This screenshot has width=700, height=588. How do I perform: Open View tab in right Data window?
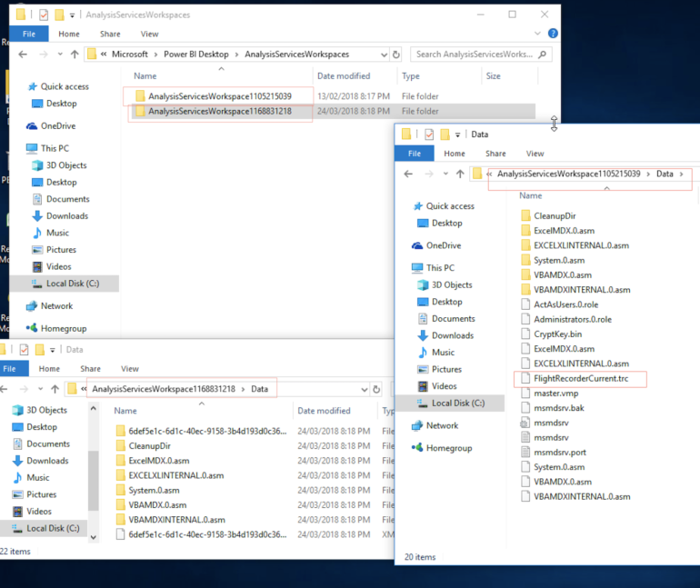(x=535, y=154)
